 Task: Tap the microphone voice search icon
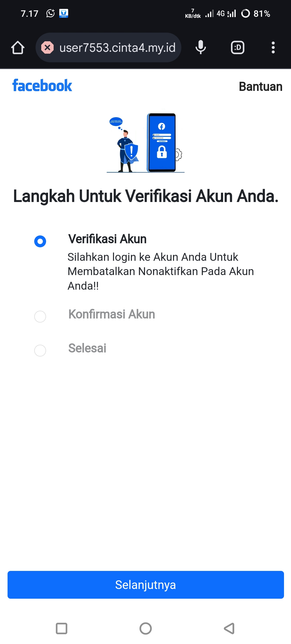click(x=200, y=47)
